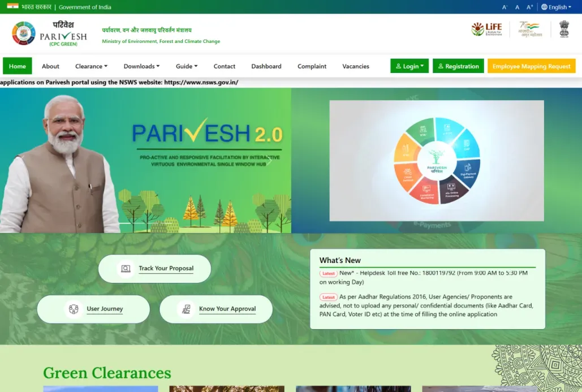This screenshot has height=392, width=582.
Task: Expand the Guide menu
Action: tap(187, 66)
